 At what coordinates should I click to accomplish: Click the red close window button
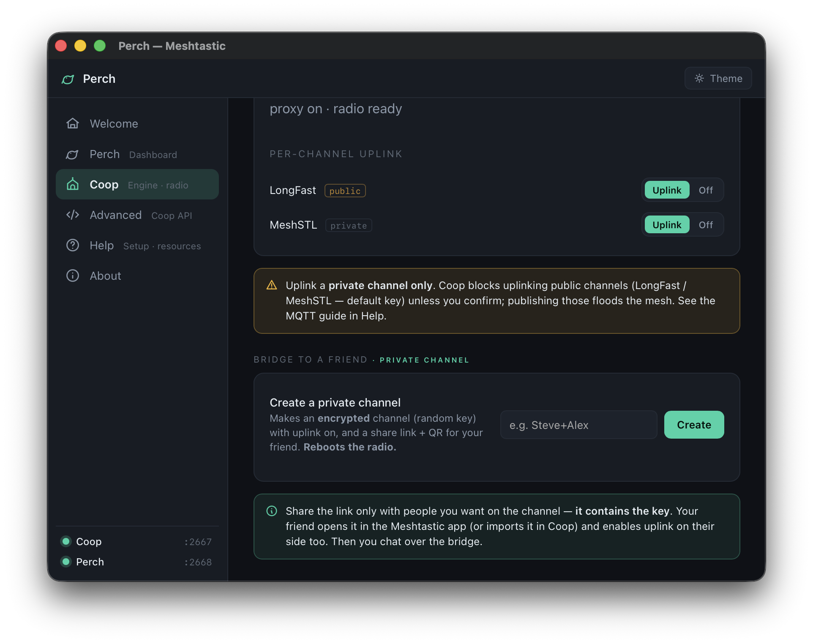(x=61, y=46)
